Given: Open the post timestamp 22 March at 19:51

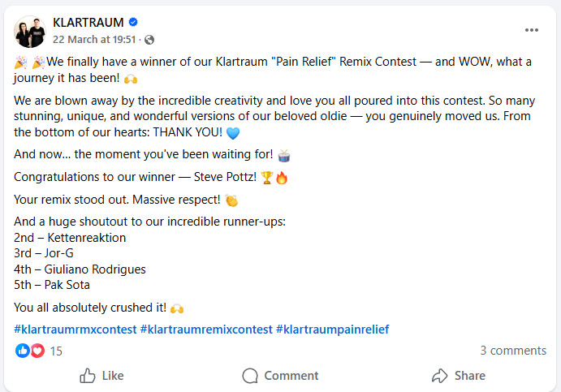Looking at the screenshot, I should [94, 39].
